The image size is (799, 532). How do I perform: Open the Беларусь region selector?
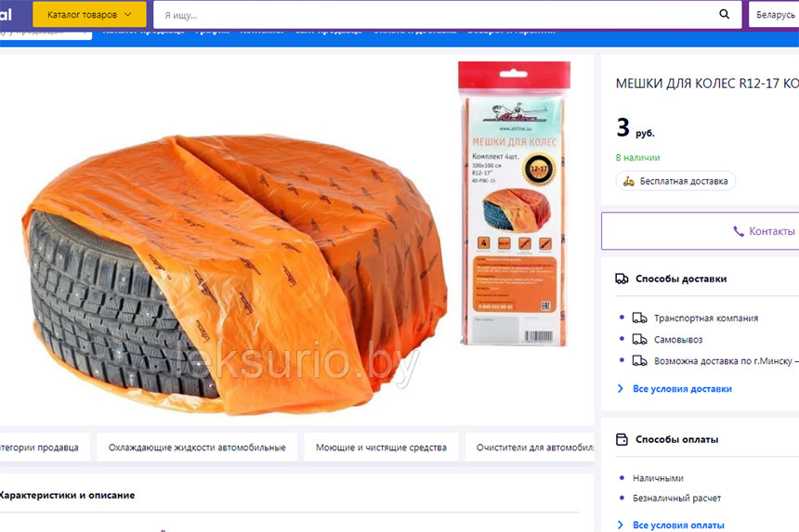point(774,15)
